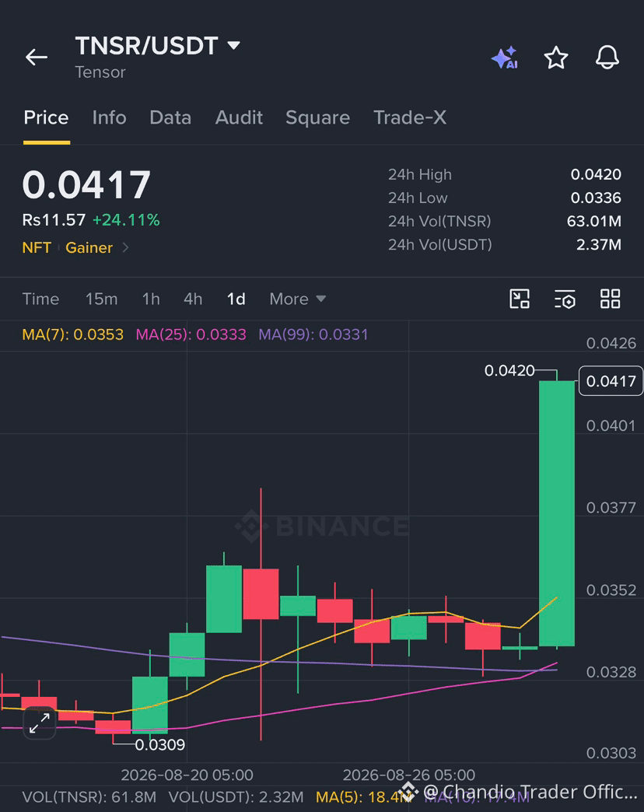Tap the Rs11.57 converted price
The height and width of the screenshot is (812, 644).
(54, 220)
